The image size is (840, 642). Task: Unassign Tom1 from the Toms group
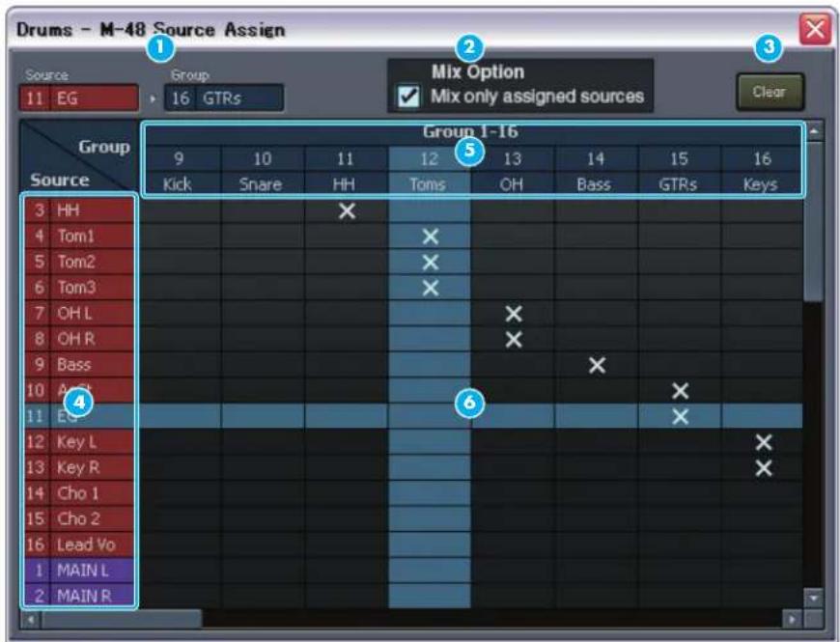tap(430, 237)
